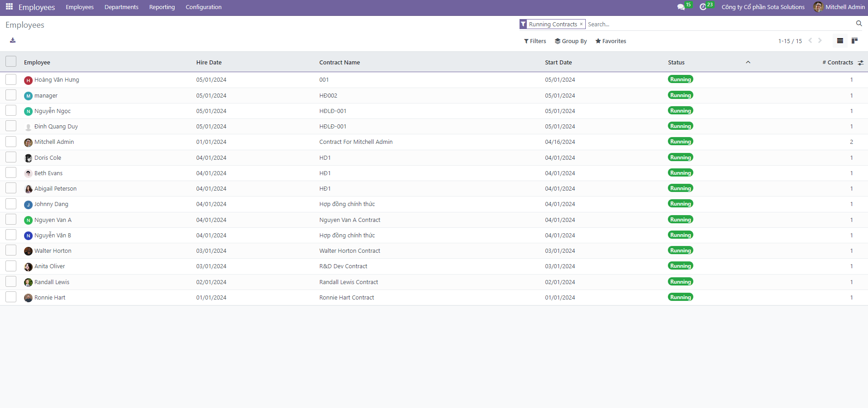Image resolution: width=868 pixels, height=408 pixels.
Task: Click the search magnifier icon
Action: coord(859,24)
